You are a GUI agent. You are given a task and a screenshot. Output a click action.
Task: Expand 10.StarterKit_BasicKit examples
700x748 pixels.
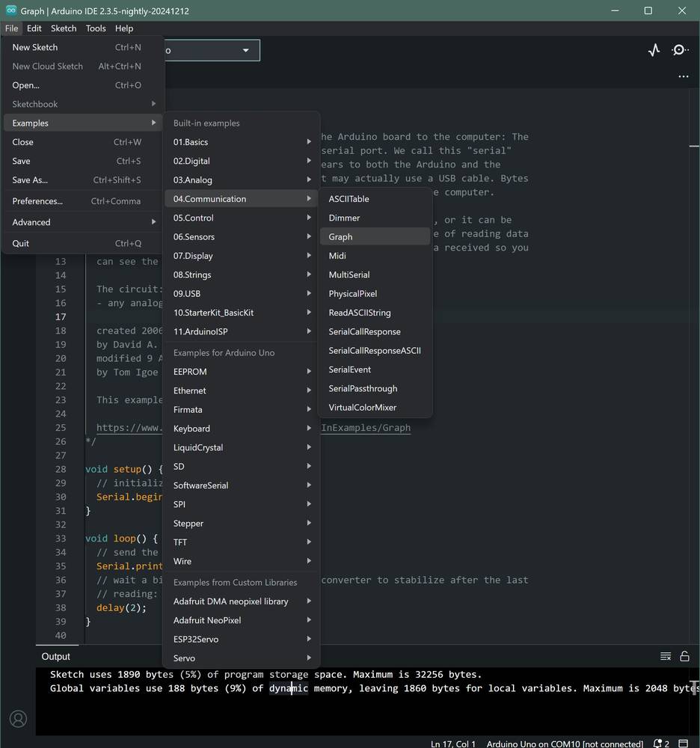pos(242,313)
